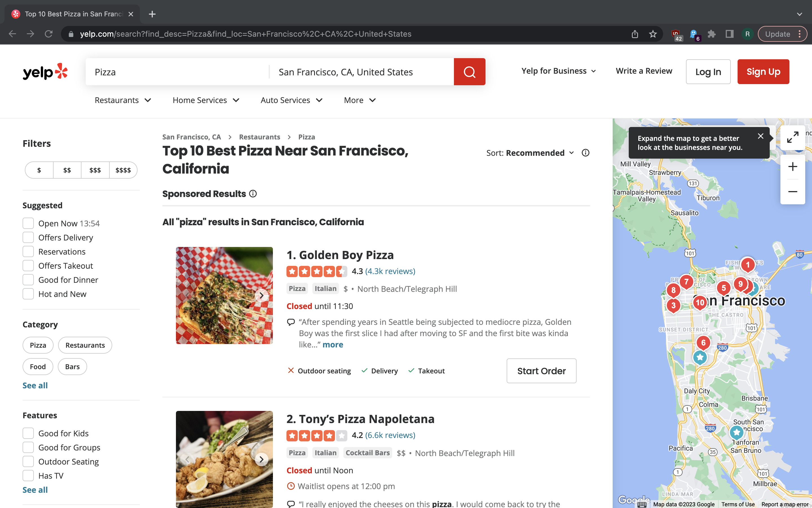Click map pin number 7
This screenshot has height=508, width=812.
tap(686, 282)
